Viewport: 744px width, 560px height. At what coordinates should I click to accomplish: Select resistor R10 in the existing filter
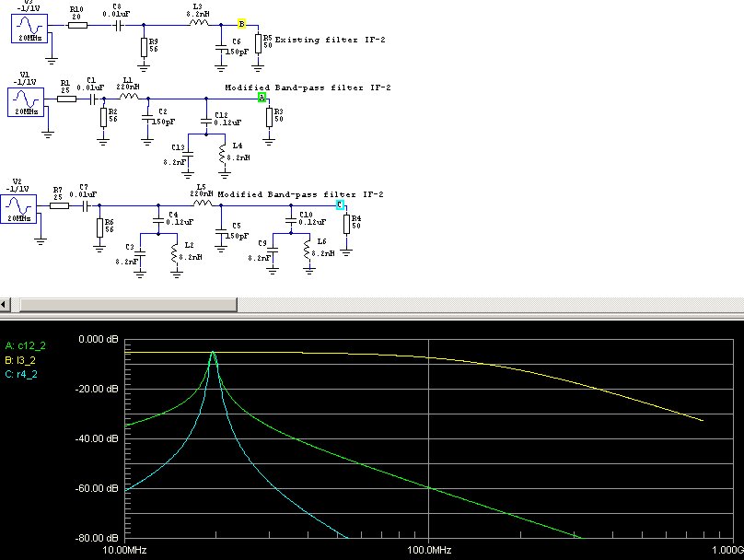(x=77, y=25)
